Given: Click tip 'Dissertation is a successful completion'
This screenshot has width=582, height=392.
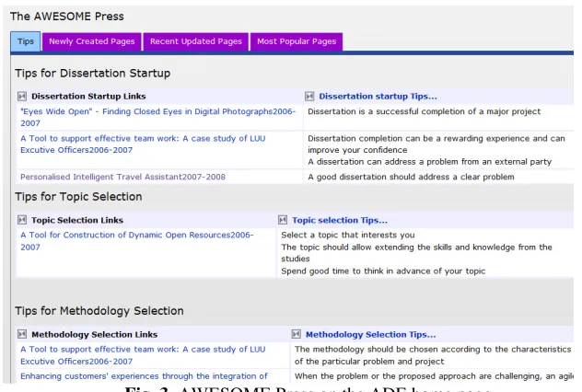Looking at the screenshot, I should (x=424, y=111).
